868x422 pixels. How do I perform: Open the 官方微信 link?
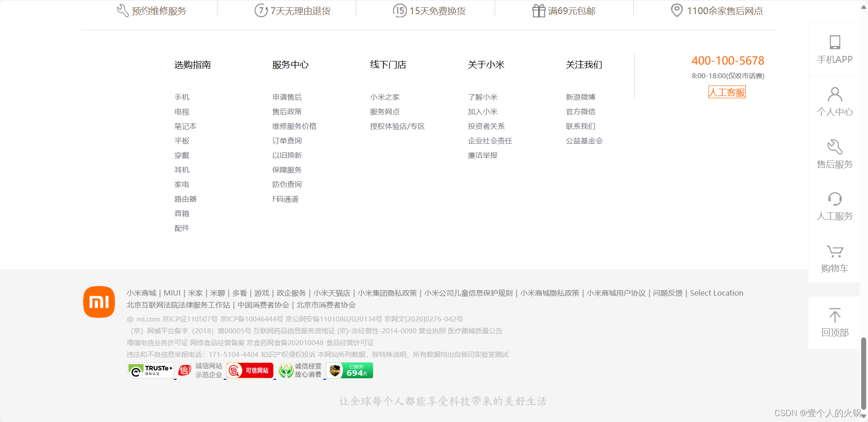580,111
